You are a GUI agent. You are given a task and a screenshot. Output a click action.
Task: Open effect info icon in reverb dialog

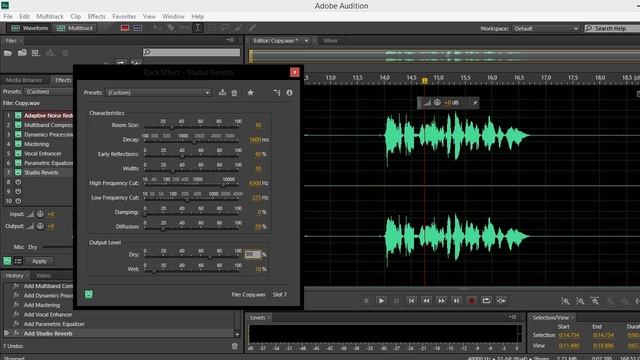tap(289, 93)
